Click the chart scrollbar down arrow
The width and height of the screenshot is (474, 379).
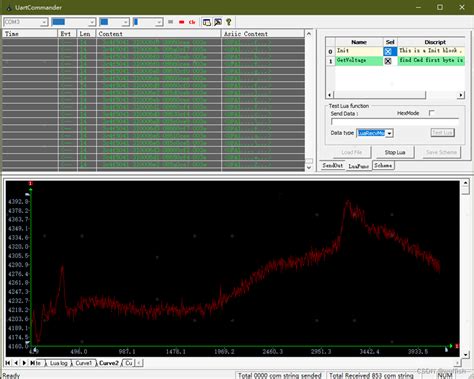pyautogui.click(x=465, y=354)
